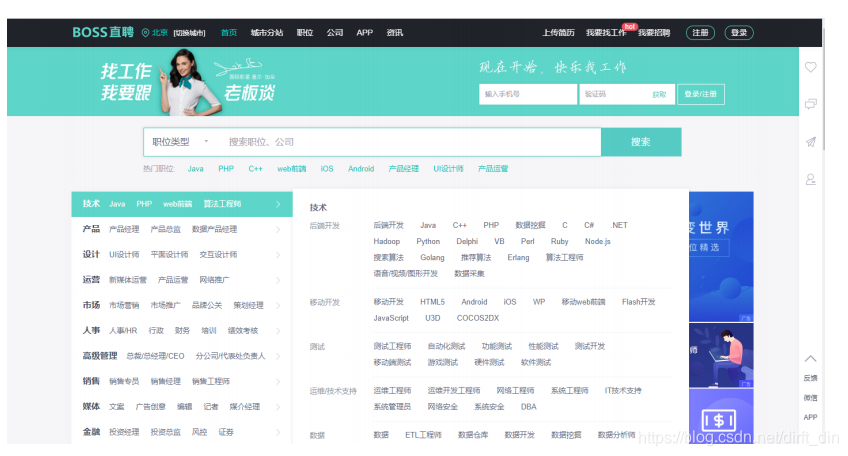Expand the 金融 category chevron

[x=278, y=432]
